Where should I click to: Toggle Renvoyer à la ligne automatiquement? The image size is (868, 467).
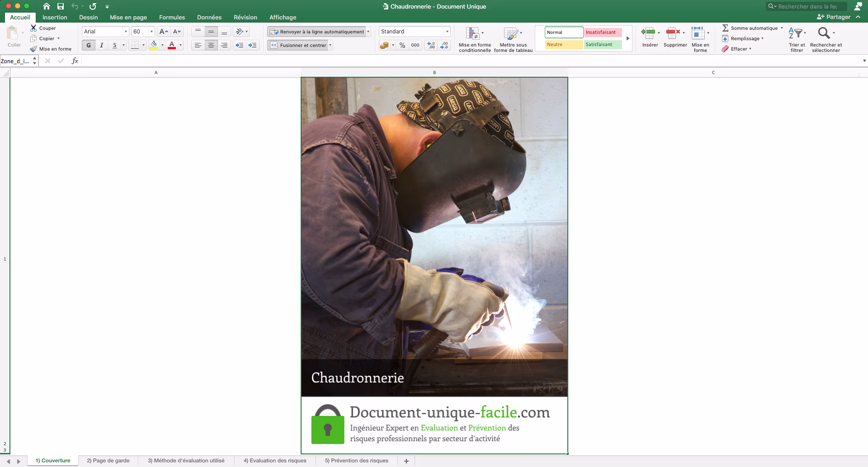(x=316, y=32)
